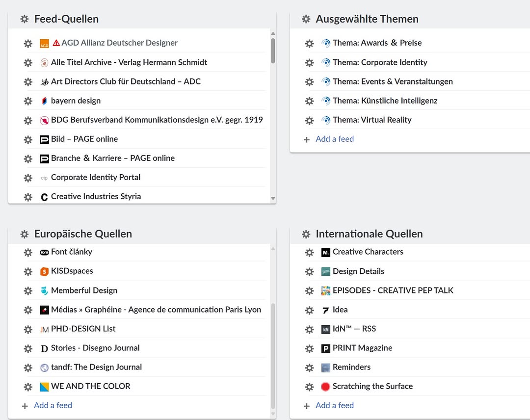Click the AGD warning triangle icon
The width and height of the screenshot is (530, 420).
(x=56, y=43)
